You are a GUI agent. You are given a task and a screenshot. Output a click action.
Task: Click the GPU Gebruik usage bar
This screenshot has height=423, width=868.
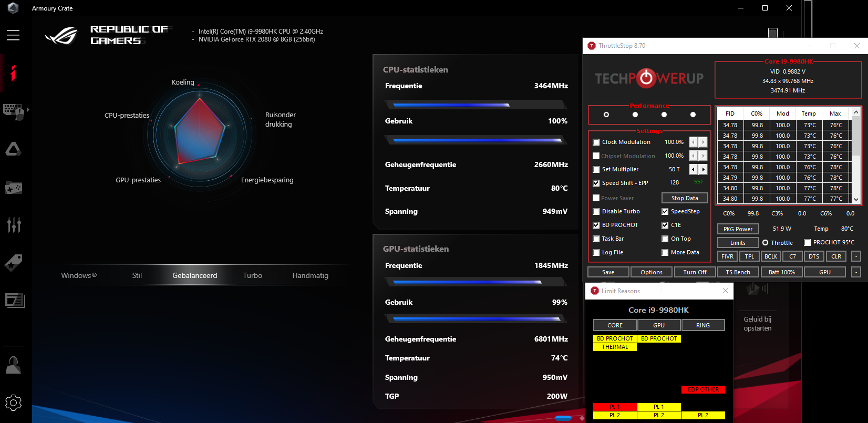pyautogui.click(x=476, y=319)
